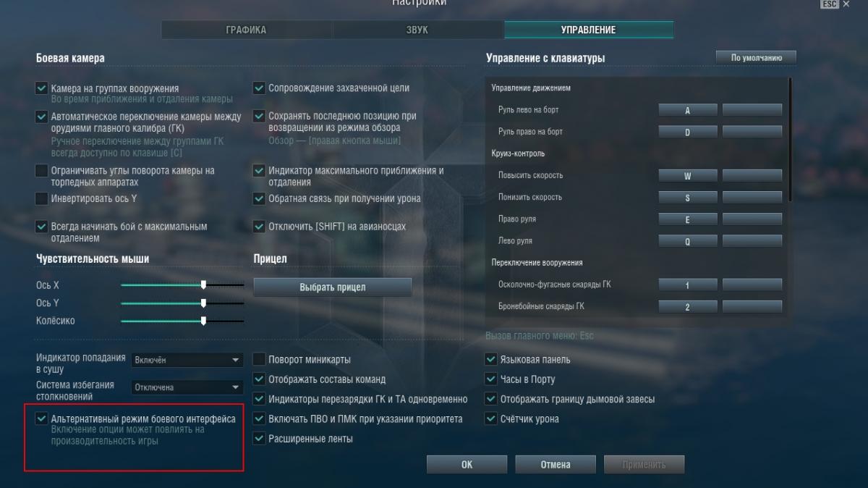Switch to the ГРАФИКА tab

click(247, 30)
